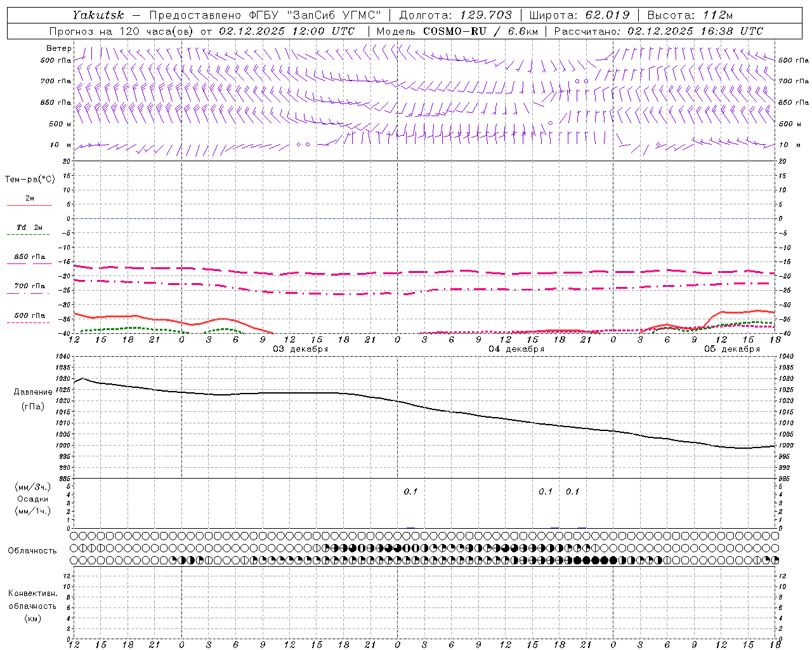Select the Осадки precipitation label
The height and width of the screenshot is (650, 812).
32,499
